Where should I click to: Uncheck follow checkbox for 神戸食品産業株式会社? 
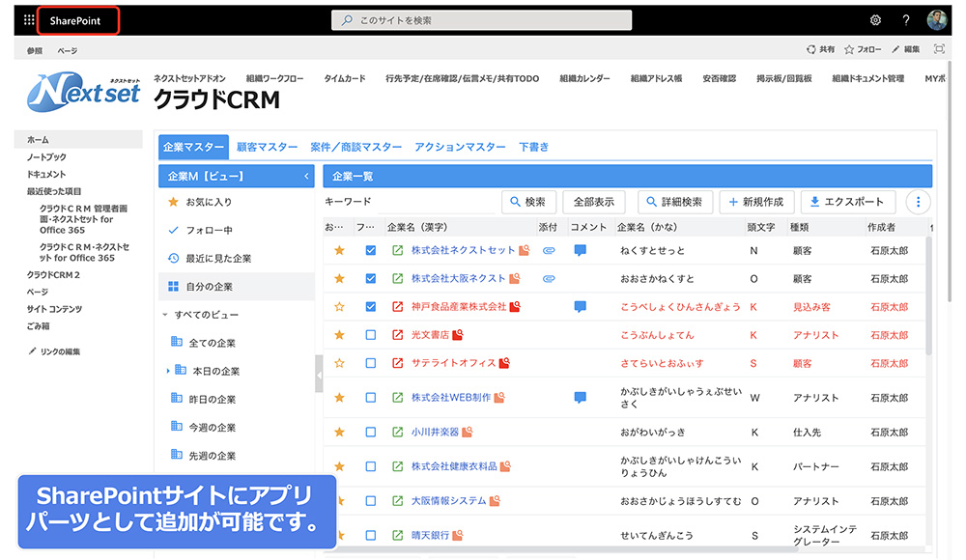pyautogui.click(x=370, y=307)
